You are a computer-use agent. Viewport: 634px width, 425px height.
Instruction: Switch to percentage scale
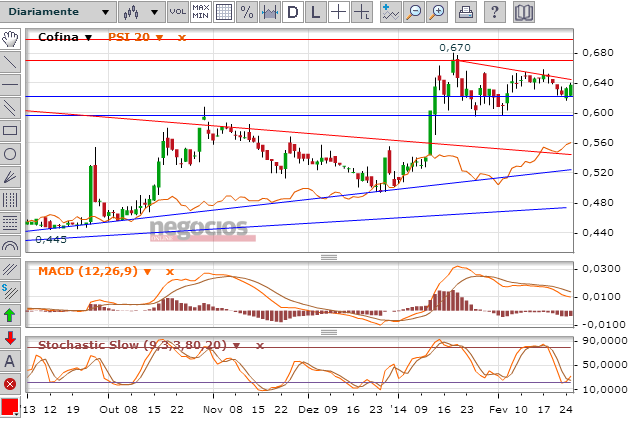pyautogui.click(x=247, y=12)
